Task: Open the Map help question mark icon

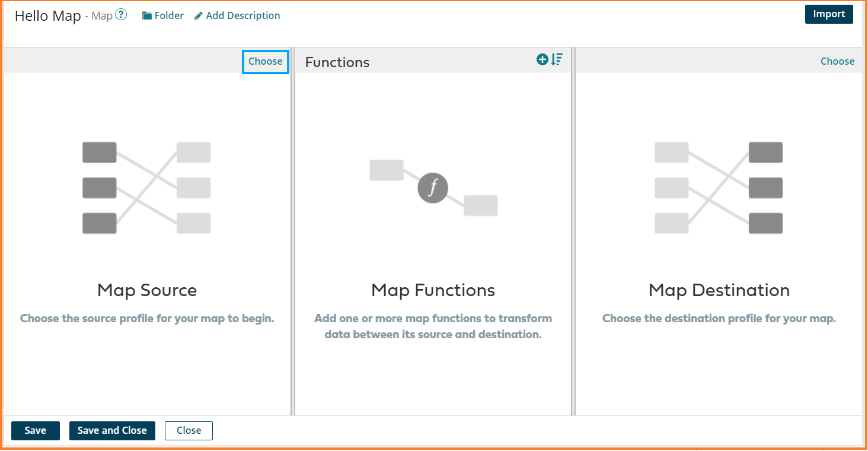Action: pos(121,15)
